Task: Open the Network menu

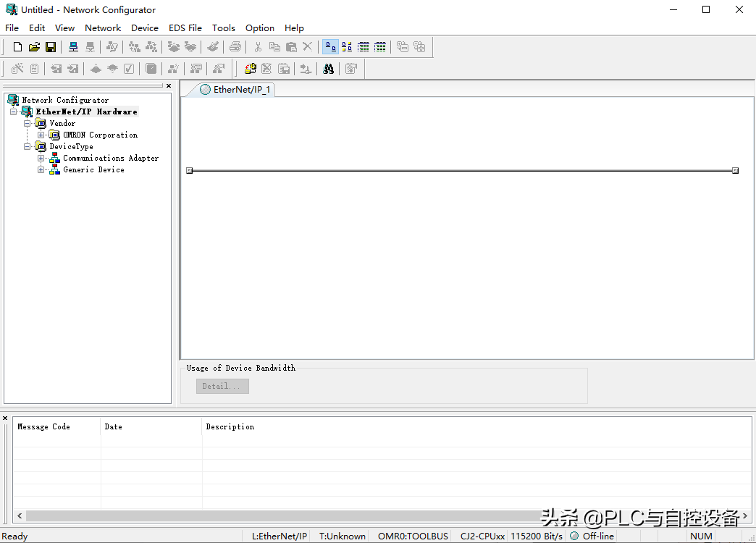Action: point(103,28)
